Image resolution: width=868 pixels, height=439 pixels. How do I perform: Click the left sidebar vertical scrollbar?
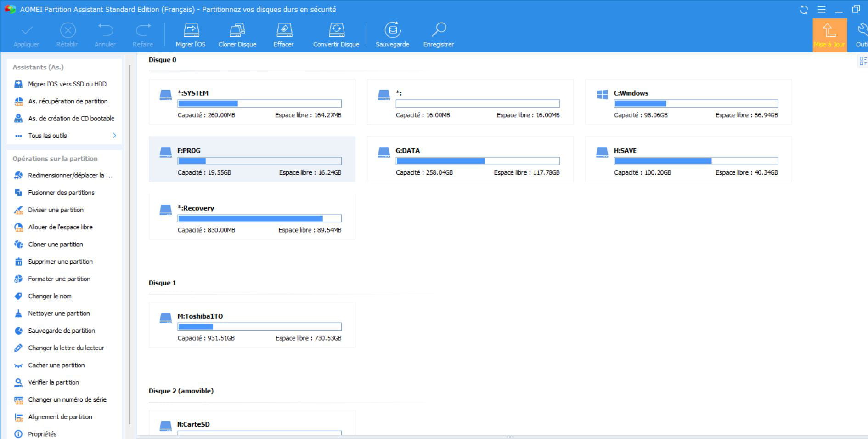click(x=130, y=244)
